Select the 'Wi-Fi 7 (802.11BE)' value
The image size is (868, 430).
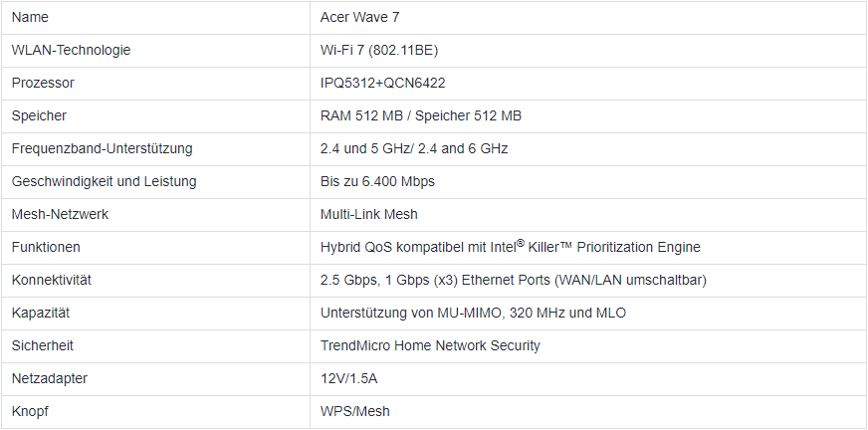pyautogui.click(x=379, y=51)
